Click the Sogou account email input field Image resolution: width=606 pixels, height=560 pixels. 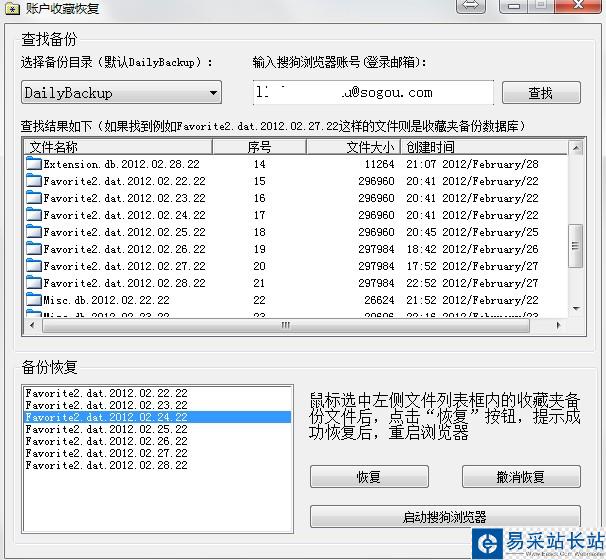(x=373, y=92)
